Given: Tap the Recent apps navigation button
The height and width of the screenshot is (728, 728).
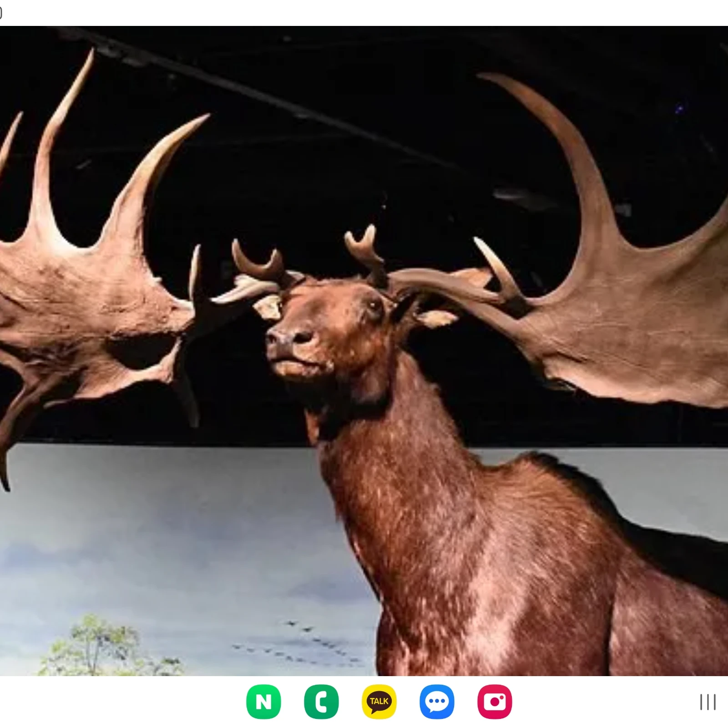Looking at the screenshot, I should [708, 702].
